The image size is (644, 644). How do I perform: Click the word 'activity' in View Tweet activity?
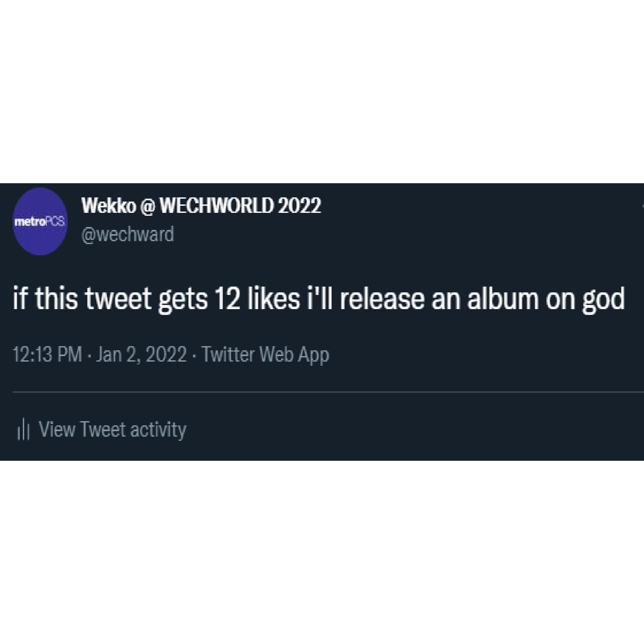pos(158,430)
